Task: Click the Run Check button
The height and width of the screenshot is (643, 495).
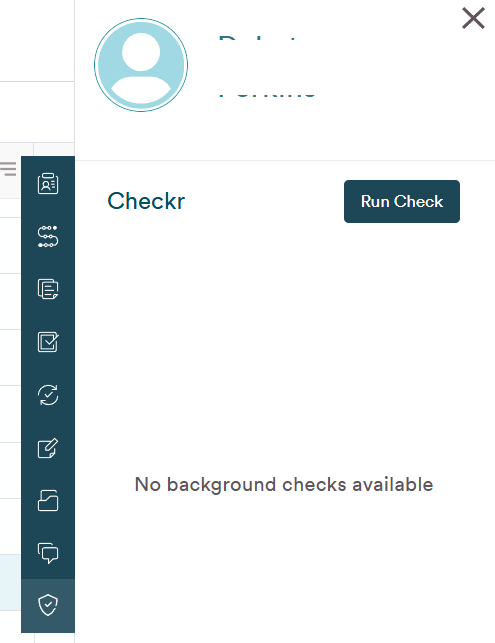Action: (402, 201)
